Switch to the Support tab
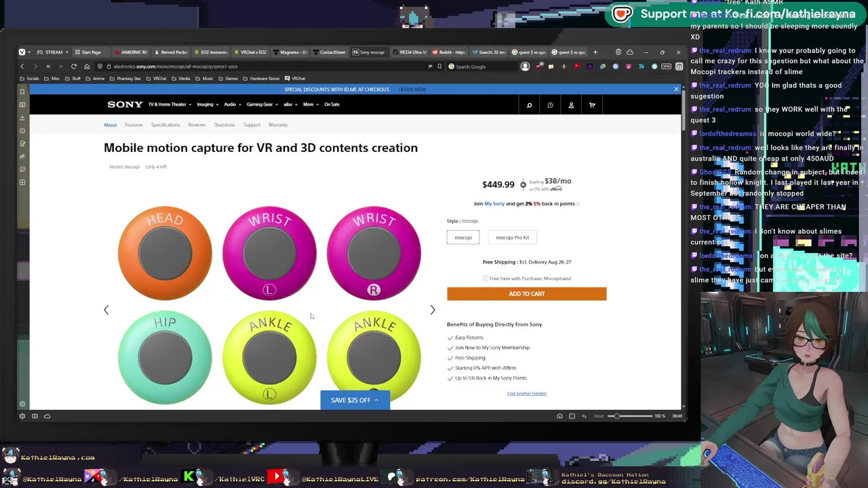The height and width of the screenshot is (488, 868). (252, 125)
